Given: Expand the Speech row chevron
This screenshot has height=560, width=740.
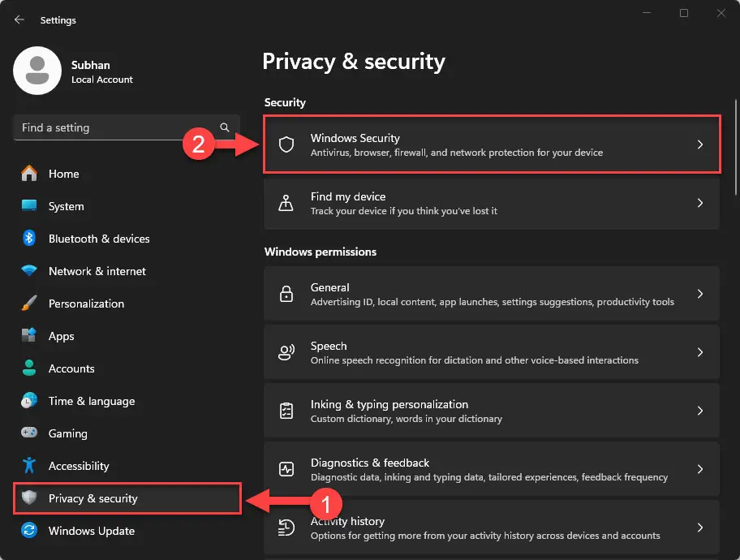Looking at the screenshot, I should [x=699, y=351].
